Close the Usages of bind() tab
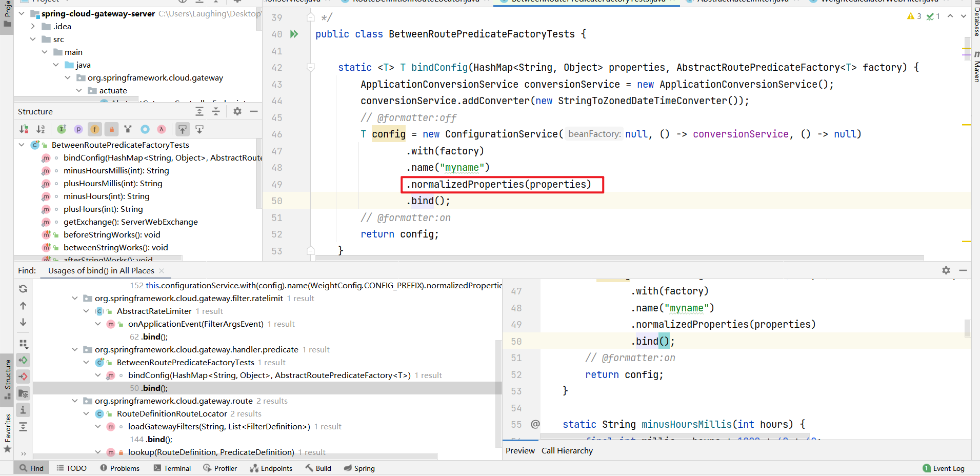This screenshot has height=476, width=980. point(162,270)
